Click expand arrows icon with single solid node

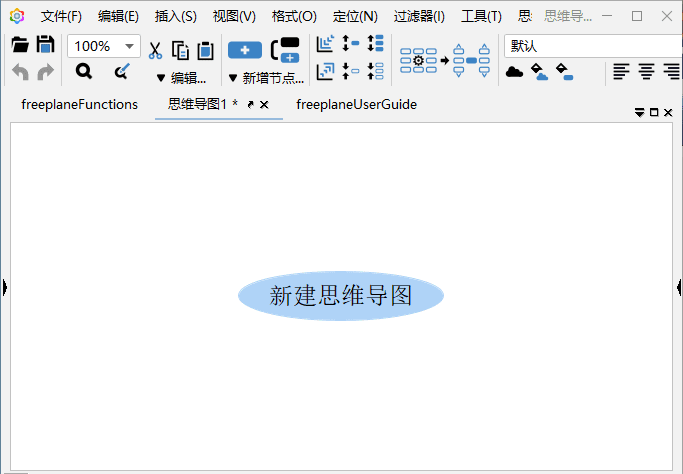pyautogui.click(x=351, y=44)
